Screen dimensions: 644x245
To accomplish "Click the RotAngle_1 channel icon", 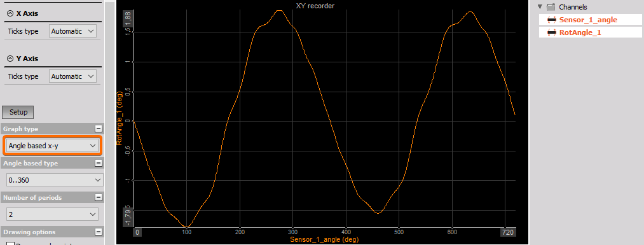I will click(x=552, y=32).
